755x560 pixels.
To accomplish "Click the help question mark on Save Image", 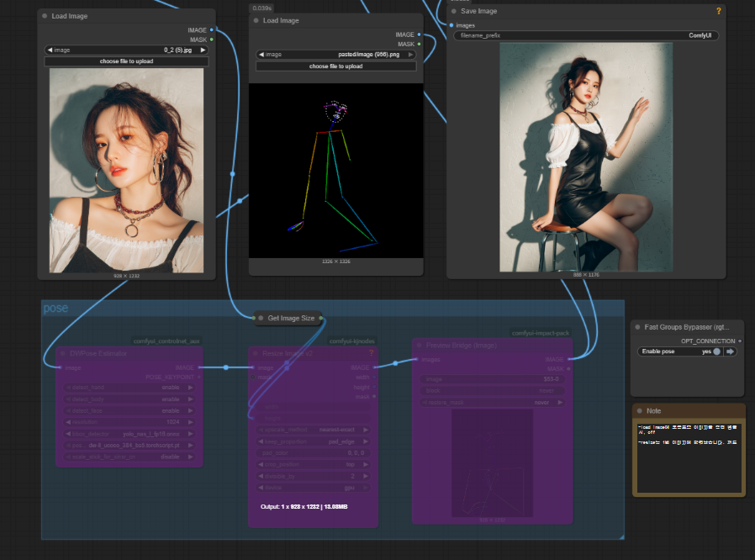I will (x=718, y=11).
